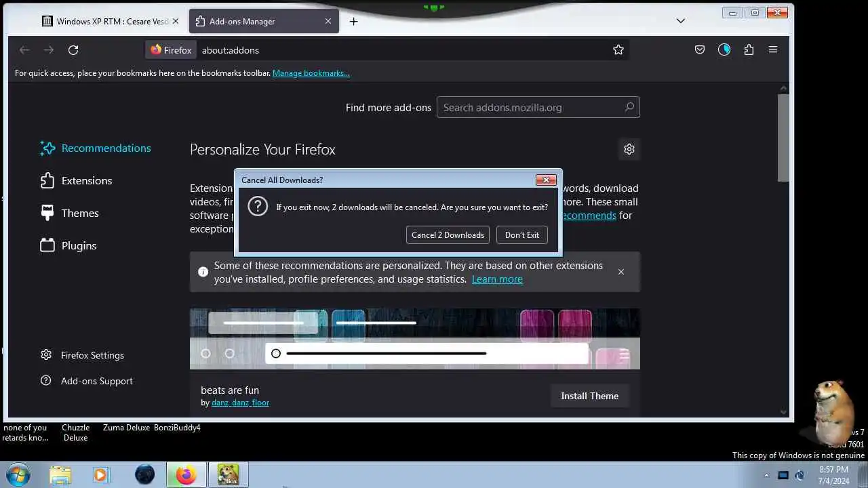Open the danz_danz_floor author link
Image resolution: width=868 pixels, height=488 pixels.
pyautogui.click(x=240, y=403)
